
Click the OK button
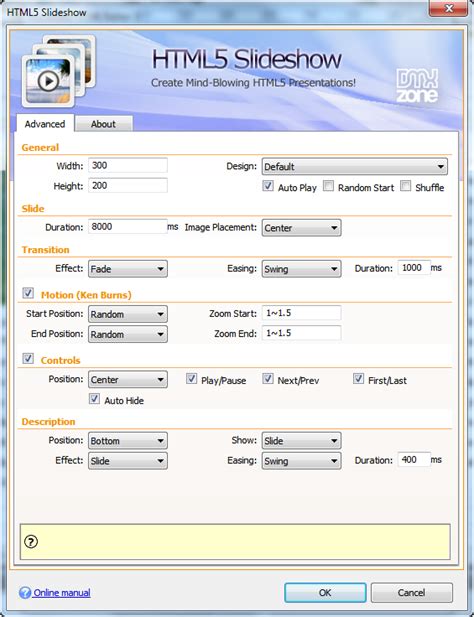point(325,593)
